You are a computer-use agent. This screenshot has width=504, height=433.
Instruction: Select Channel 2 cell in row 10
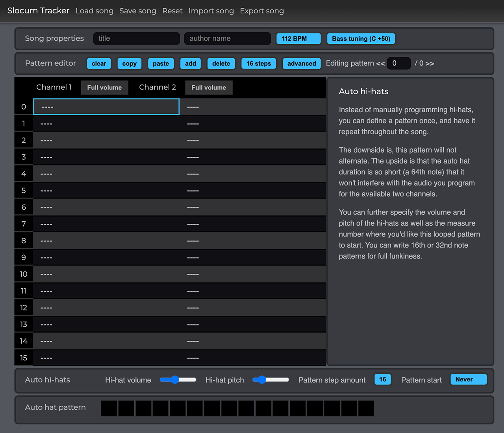253,274
